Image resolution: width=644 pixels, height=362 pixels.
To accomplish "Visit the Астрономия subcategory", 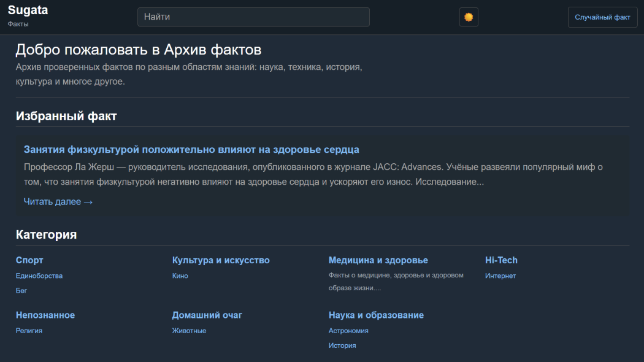I will (x=348, y=331).
